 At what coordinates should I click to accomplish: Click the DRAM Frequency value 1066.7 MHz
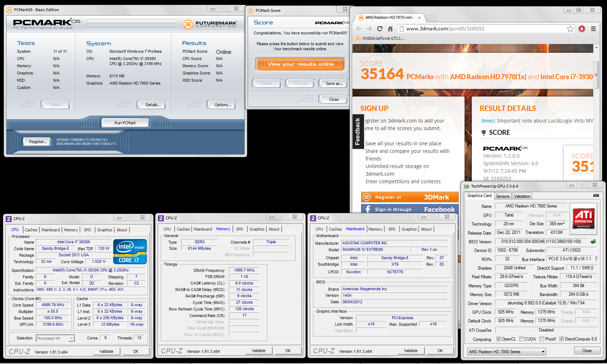(x=244, y=270)
